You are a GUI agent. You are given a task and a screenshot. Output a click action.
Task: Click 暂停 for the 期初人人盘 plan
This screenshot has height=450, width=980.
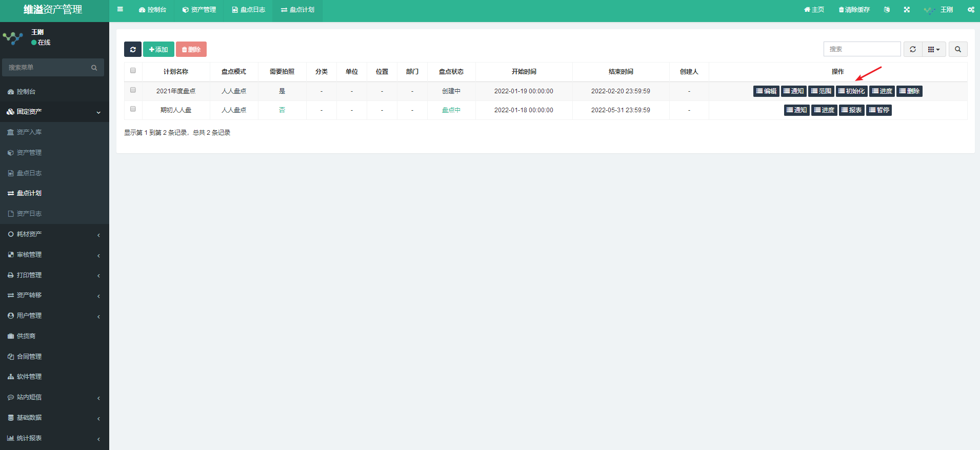879,110
